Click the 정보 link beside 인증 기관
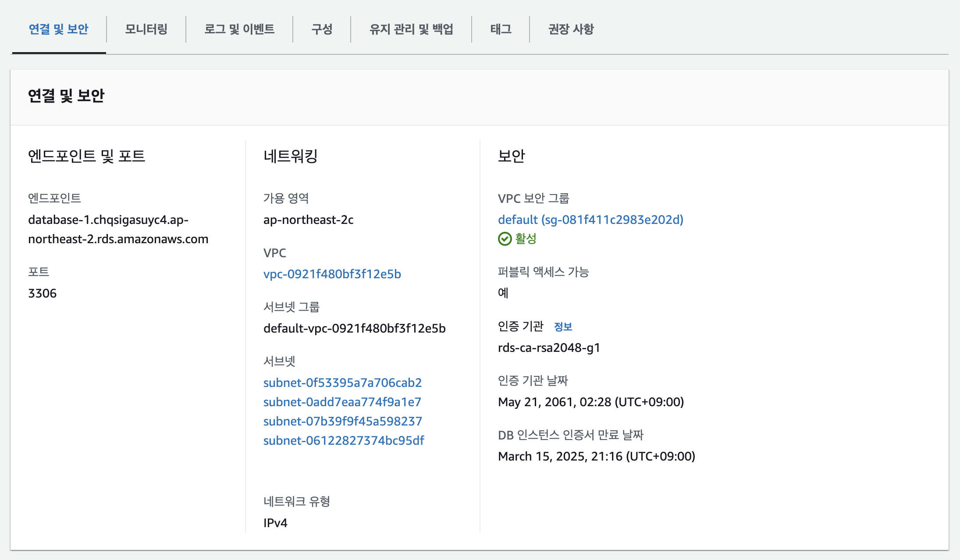Image resolution: width=960 pixels, height=560 pixels. 563,326
